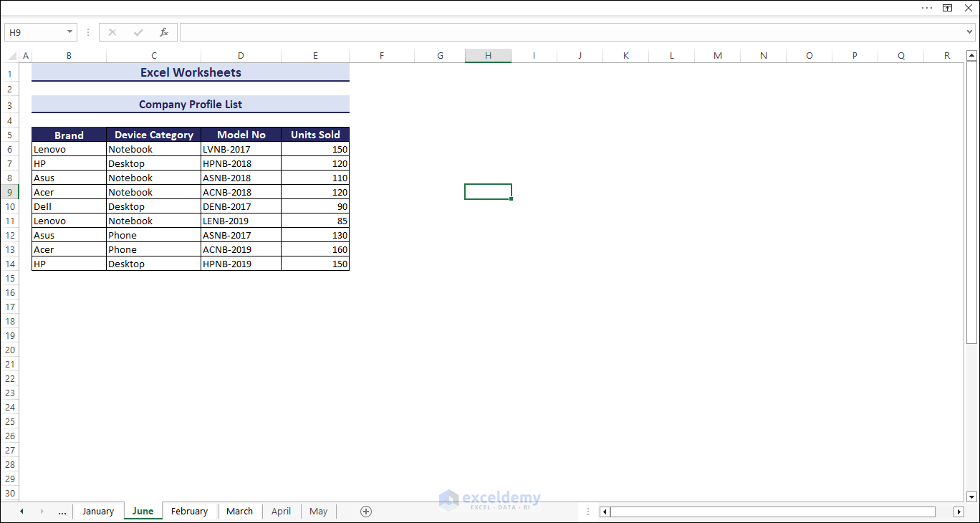Click the cell containing HPNB-2019

[241, 264]
